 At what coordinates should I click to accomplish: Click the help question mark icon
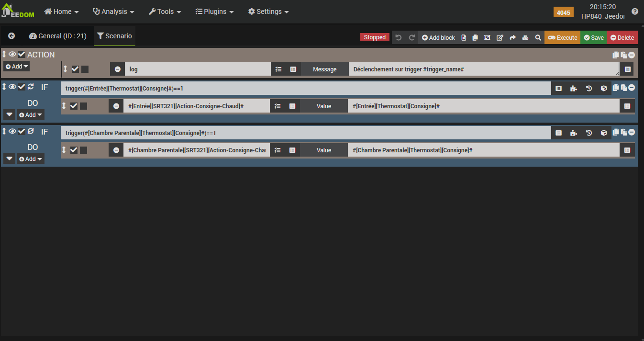click(635, 11)
